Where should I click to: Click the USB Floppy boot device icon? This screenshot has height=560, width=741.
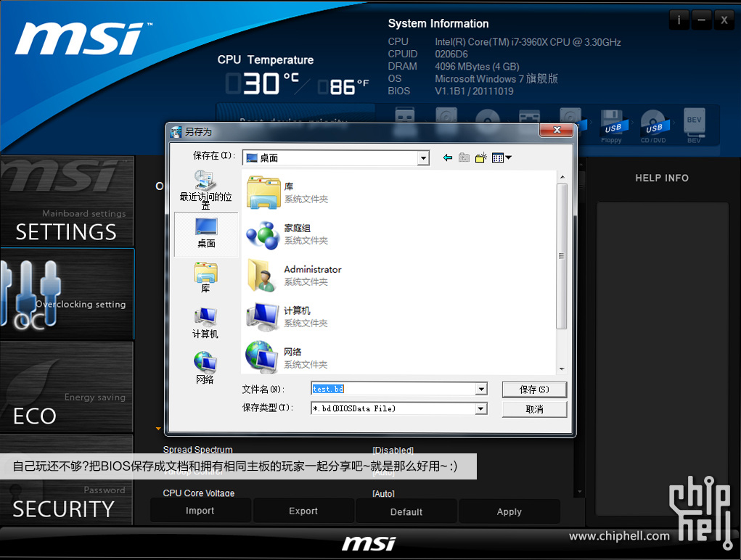click(612, 126)
